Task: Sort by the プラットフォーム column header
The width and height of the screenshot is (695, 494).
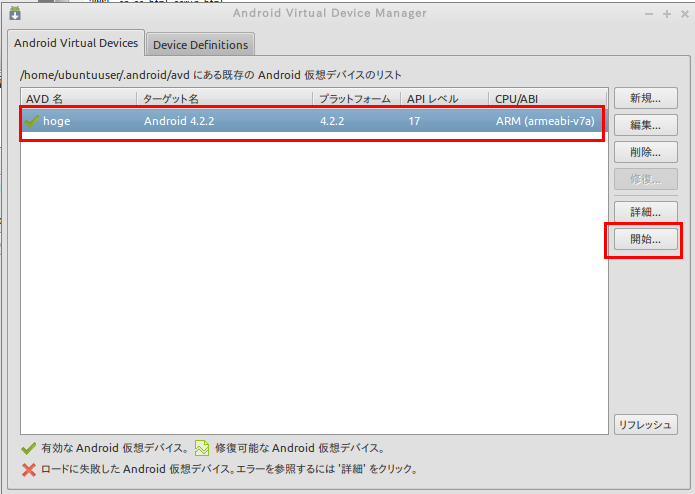Action: (356, 99)
